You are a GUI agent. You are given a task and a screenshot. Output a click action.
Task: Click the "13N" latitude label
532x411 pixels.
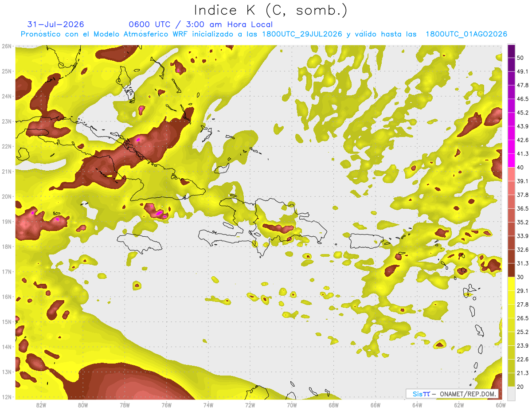click(6, 372)
